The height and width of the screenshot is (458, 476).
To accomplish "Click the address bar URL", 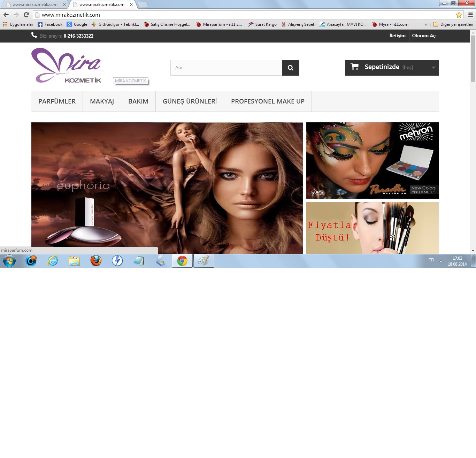I will [71, 15].
